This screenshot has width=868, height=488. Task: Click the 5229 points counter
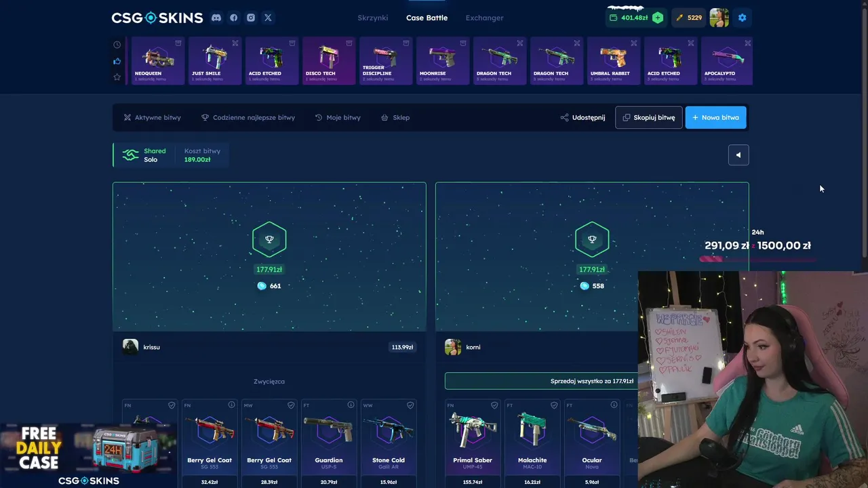pyautogui.click(x=688, y=18)
